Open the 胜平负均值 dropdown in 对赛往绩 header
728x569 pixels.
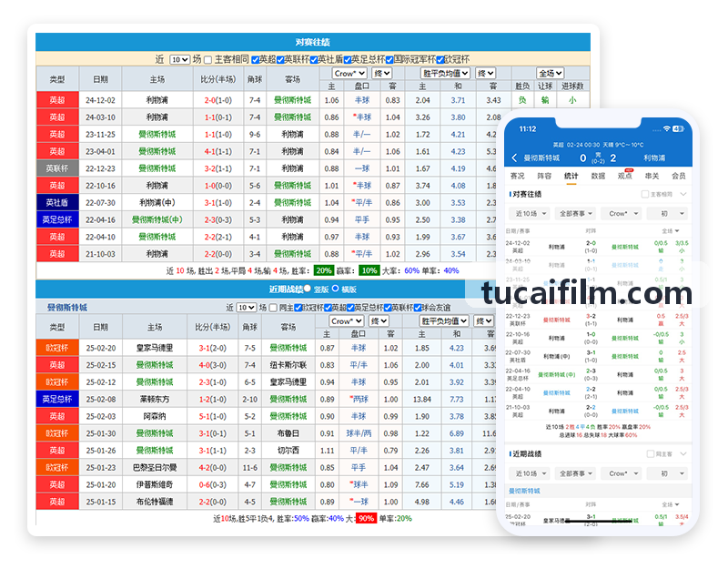coord(445,74)
